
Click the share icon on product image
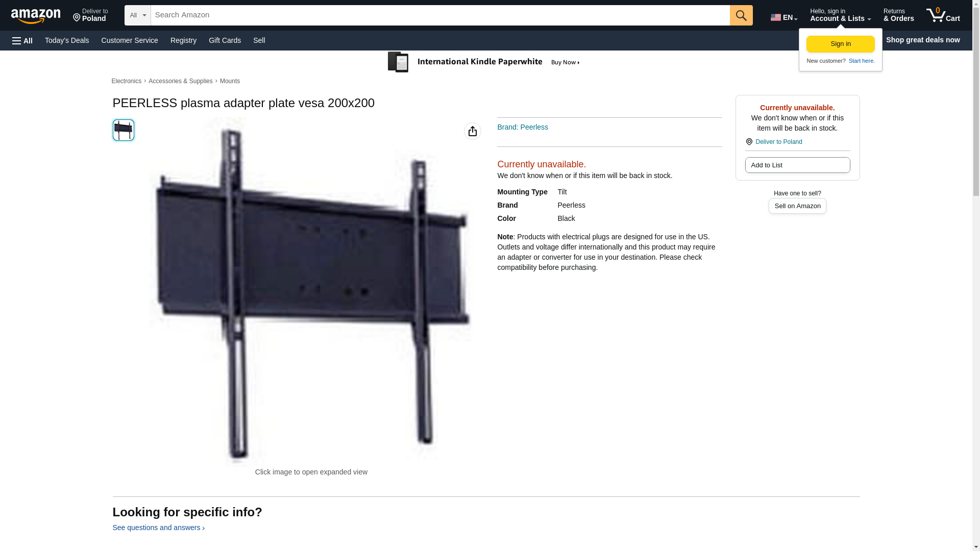[473, 131]
